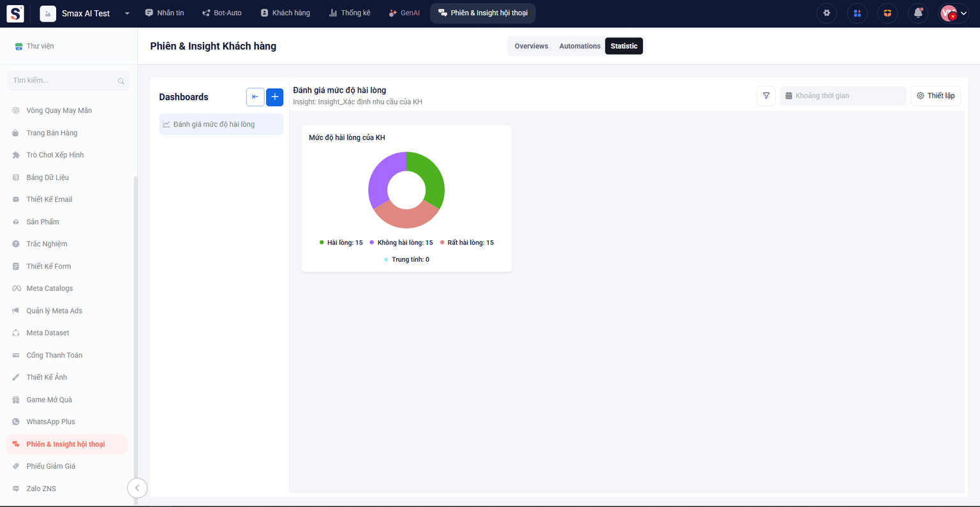
Task: Toggle the Hài lòng legend item
Action: (x=341, y=243)
